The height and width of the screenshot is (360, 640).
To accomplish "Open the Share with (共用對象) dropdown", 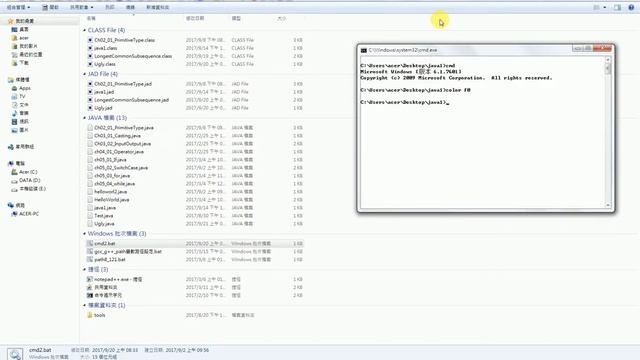I will (x=82, y=7).
